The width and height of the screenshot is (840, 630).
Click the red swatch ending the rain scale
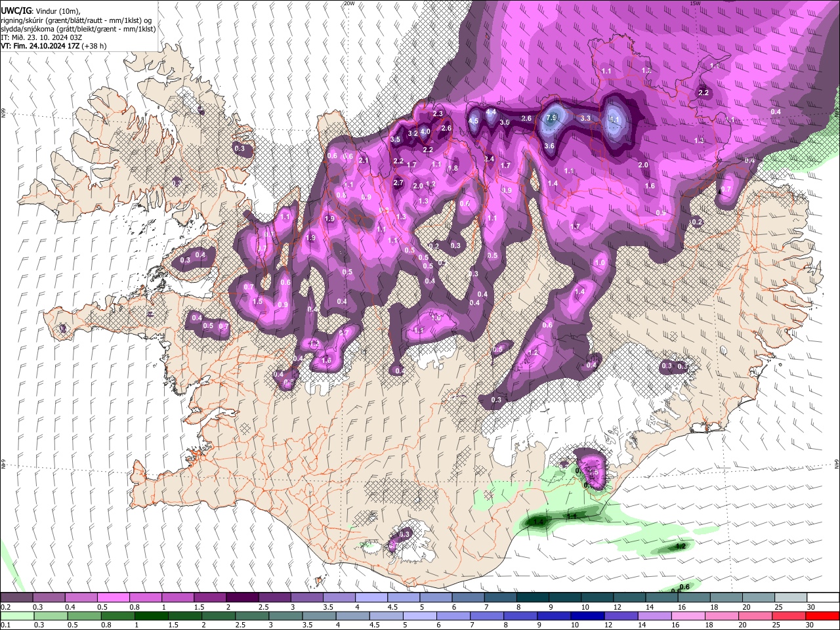(822, 616)
